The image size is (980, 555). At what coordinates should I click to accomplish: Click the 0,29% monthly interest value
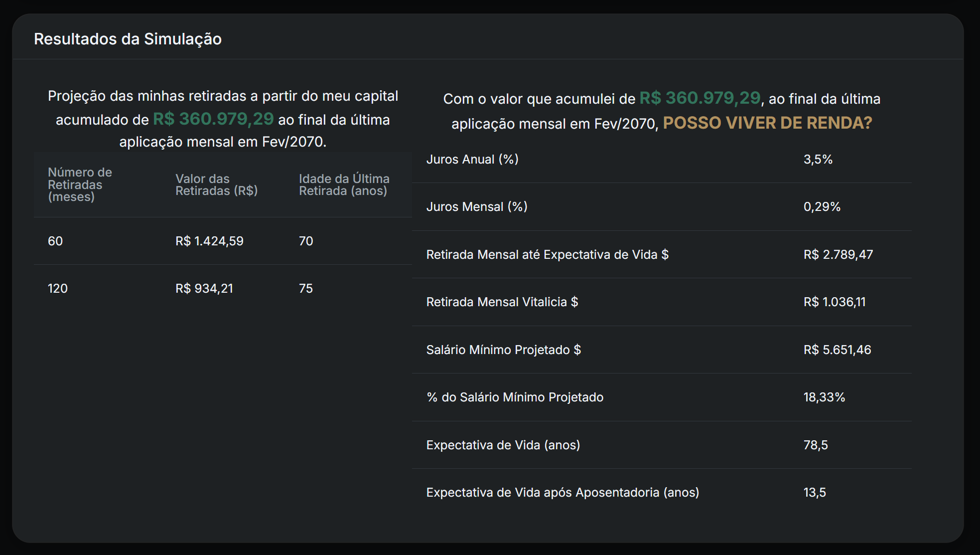pyautogui.click(x=822, y=206)
